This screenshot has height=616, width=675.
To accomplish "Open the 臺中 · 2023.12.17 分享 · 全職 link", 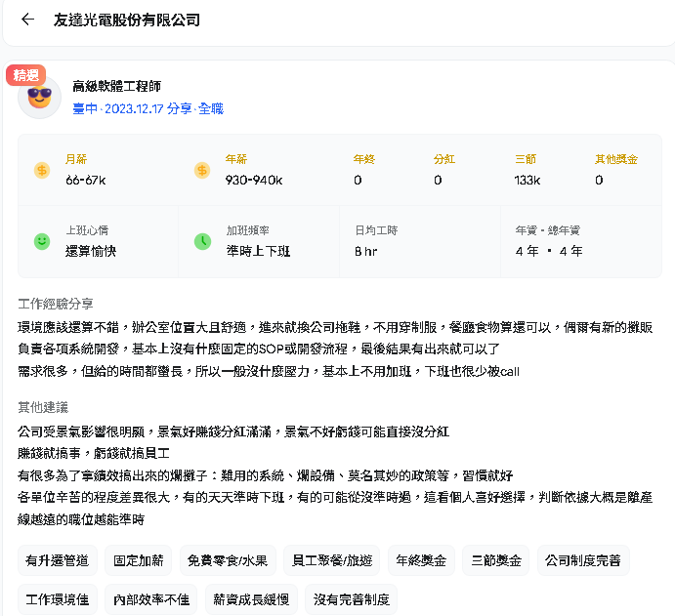I will pos(148,108).
